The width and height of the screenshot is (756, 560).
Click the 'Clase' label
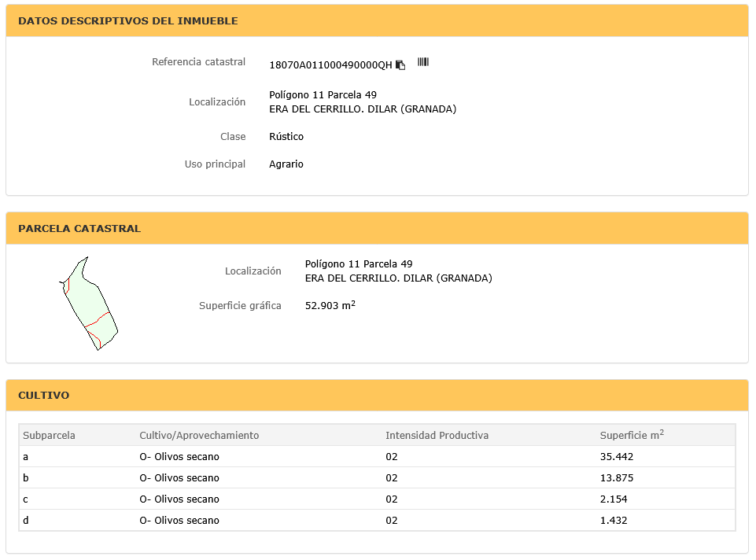(233, 136)
